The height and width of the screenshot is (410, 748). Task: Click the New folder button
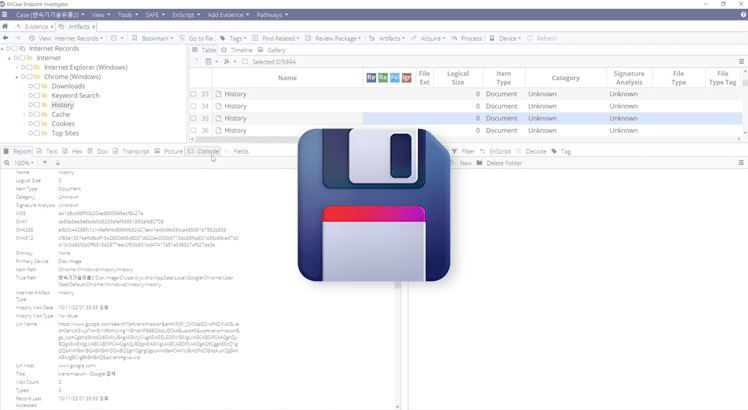point(462,163)
